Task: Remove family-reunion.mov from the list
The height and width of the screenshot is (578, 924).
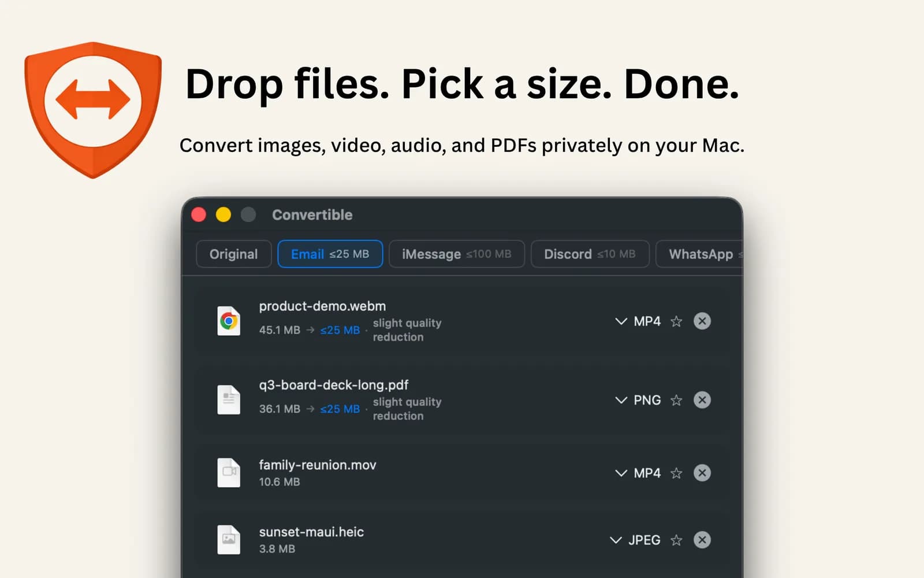Action: coord(702,473)
